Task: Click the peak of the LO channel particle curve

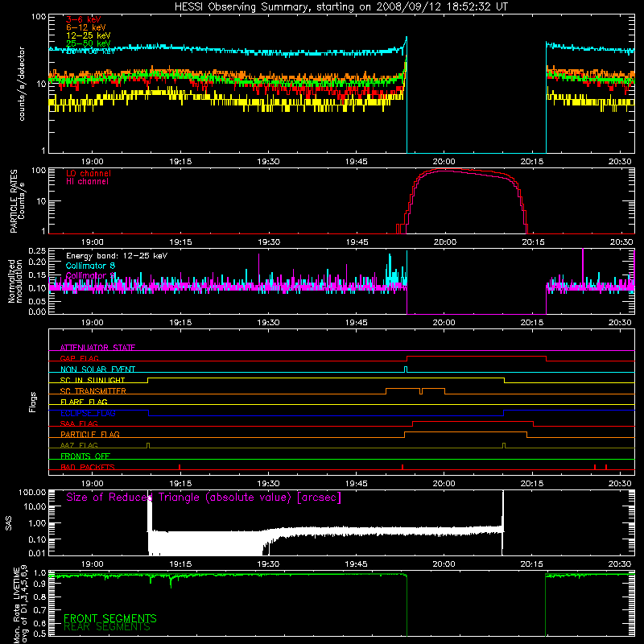Action: click(x=447, y=169)
